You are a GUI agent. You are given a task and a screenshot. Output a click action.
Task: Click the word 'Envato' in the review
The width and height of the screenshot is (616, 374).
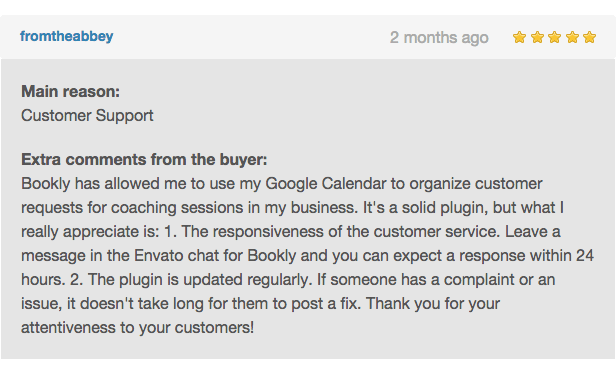click(159, 256)
